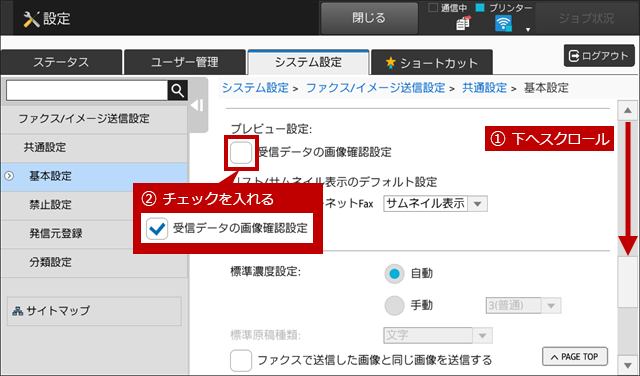This screenshot has width=640, height=376.
Task: Switch to the ユーザー管理 tab
Action: point(184,62)
